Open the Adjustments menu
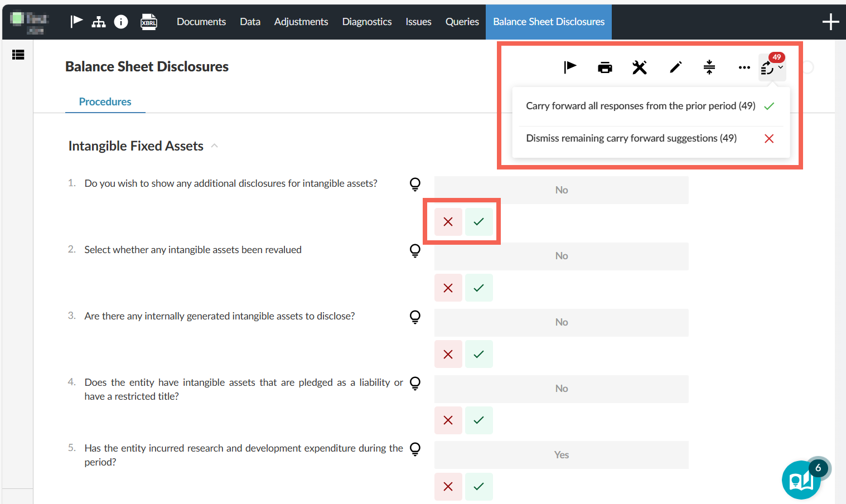This screenshot has height=504, width=846. pyautogui.click(x=301, y=22)
